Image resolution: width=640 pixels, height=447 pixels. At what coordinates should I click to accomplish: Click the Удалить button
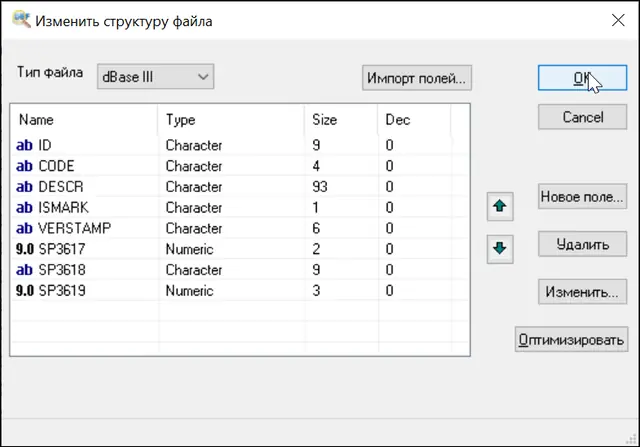pos(582,244)
